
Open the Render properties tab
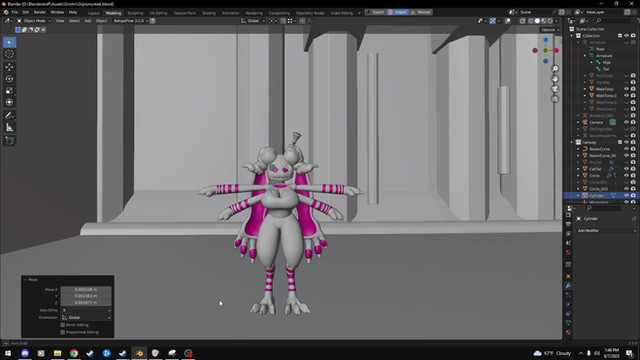568,215
